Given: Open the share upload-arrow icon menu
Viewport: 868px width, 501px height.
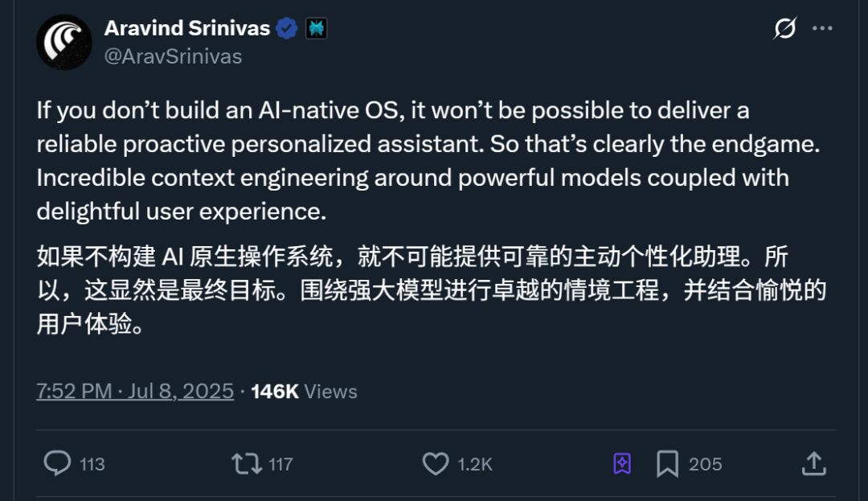Looking at the screenshot, I should pyautogui.click(x=813, y=464).
